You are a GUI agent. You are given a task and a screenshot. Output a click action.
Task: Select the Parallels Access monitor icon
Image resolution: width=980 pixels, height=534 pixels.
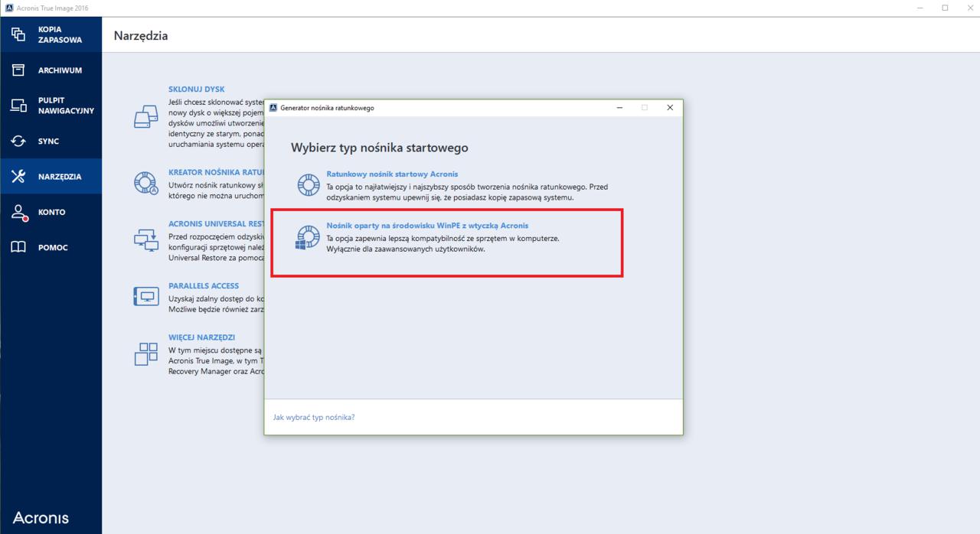[145, 297]
